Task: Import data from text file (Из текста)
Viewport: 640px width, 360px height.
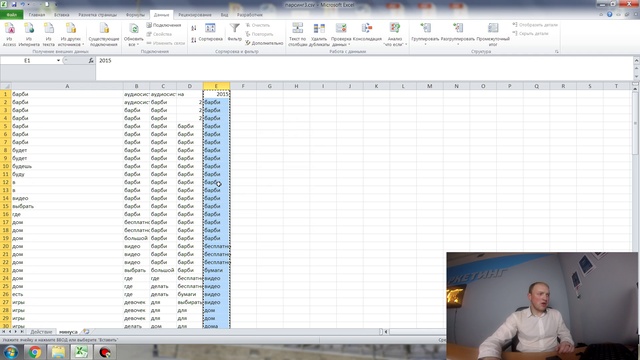Action: (49, 34)
